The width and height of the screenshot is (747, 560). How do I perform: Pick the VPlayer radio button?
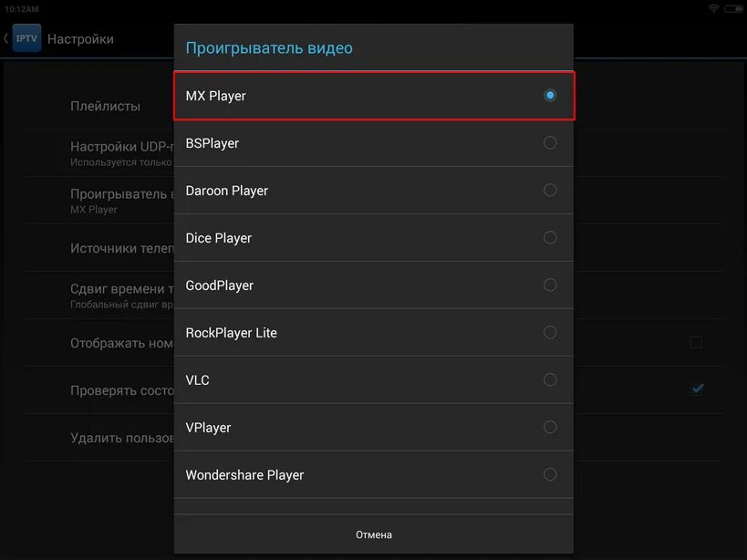point(549,427)
